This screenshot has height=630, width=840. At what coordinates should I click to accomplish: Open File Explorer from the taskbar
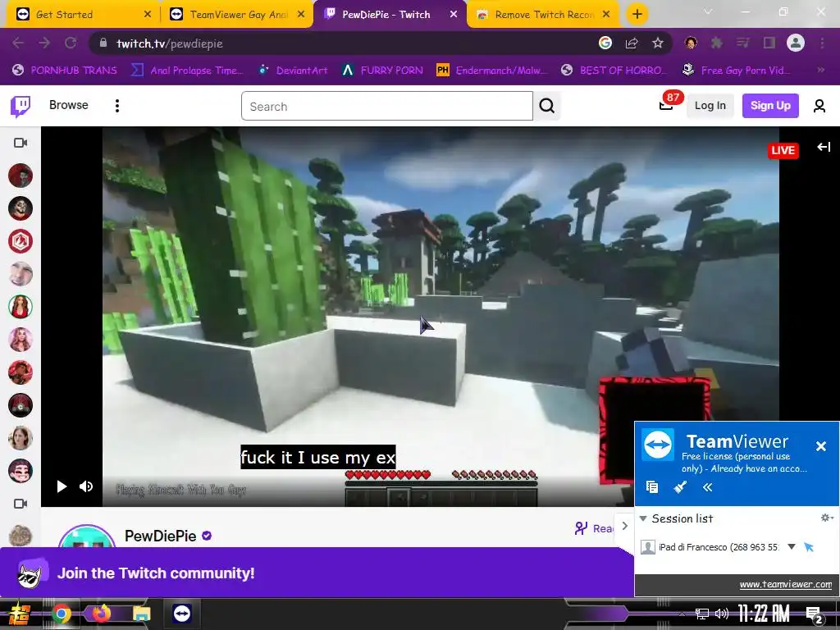142,614
